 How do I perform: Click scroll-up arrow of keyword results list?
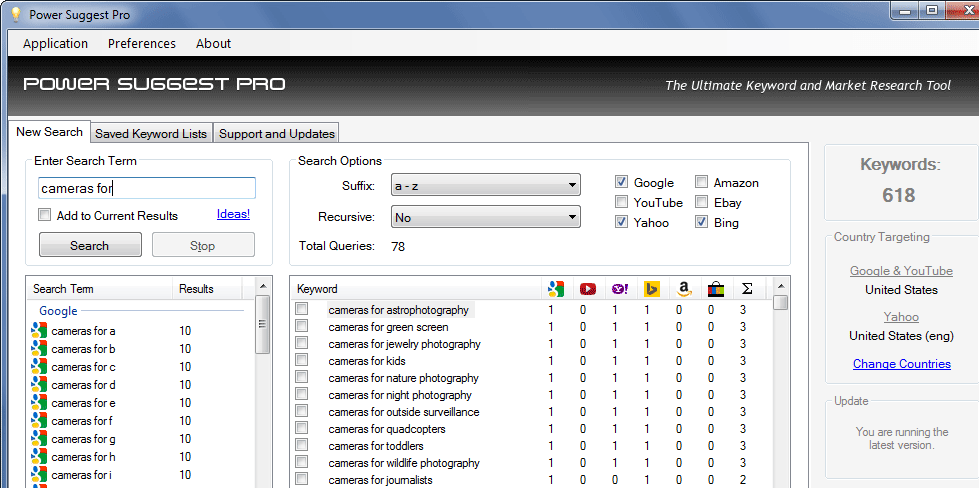click(x=780, y=287)
